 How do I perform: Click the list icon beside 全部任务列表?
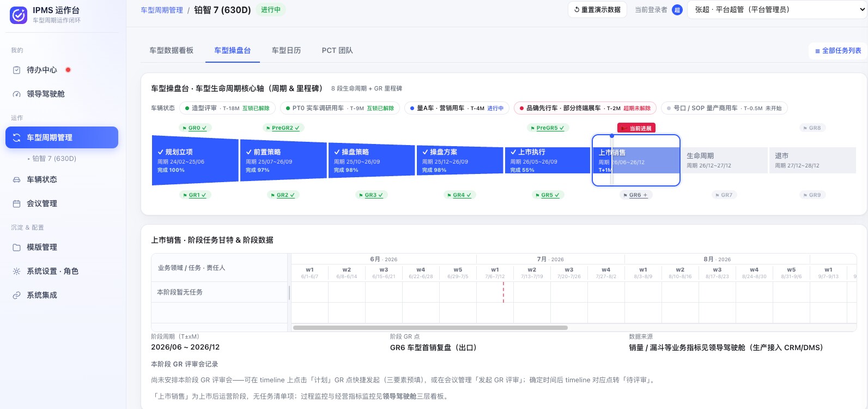point(817,51)
